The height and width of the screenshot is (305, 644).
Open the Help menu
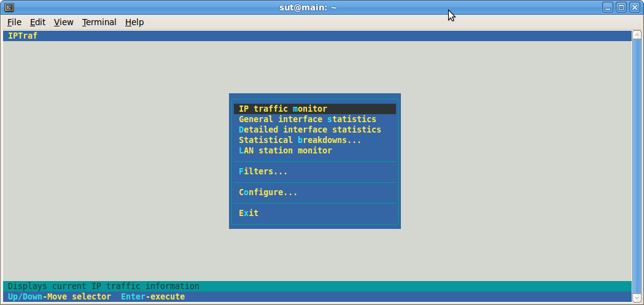click(134, 22)
